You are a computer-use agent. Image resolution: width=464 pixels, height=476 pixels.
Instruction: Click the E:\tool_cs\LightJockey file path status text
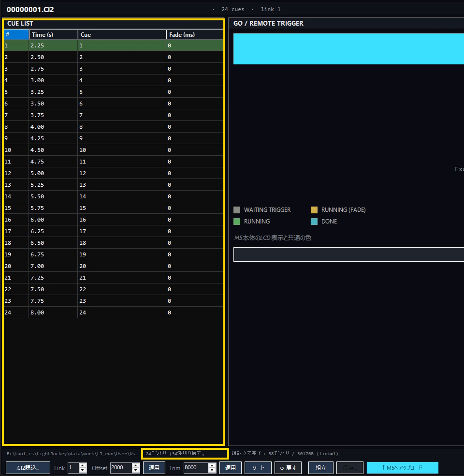pos(72,454)
